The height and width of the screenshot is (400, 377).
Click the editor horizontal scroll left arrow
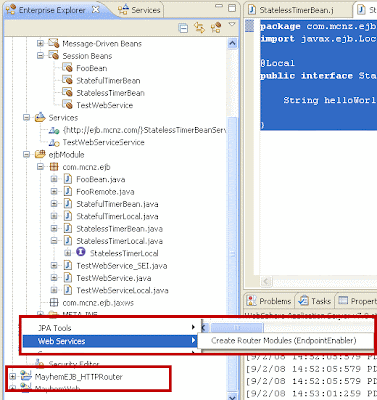266,281
